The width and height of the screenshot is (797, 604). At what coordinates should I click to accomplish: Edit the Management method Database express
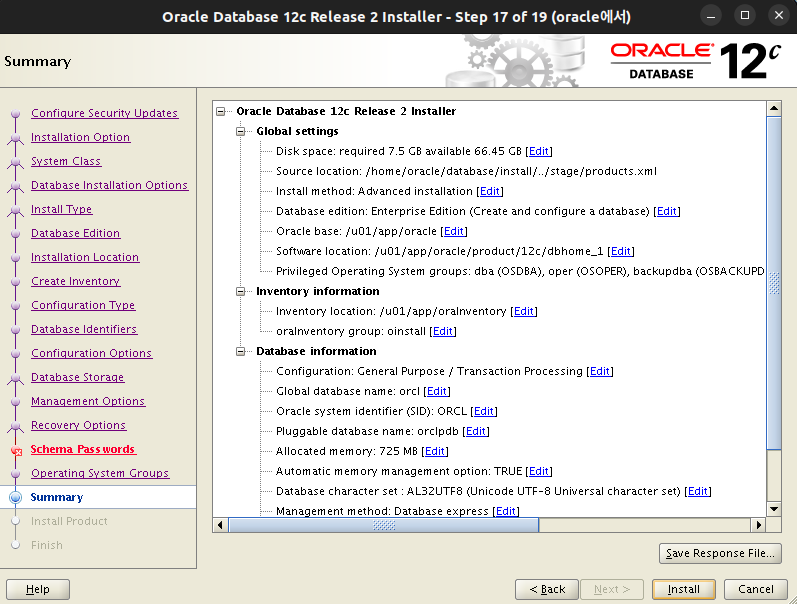pyautogui.click(x=506, y=511)
